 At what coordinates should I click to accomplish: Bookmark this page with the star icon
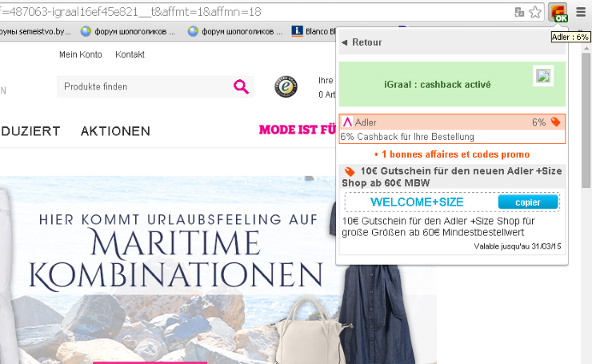[x=535, y=13]
